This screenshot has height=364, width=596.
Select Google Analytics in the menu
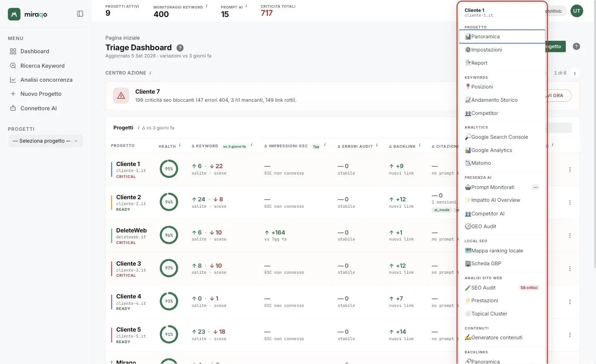coord(502,150)
